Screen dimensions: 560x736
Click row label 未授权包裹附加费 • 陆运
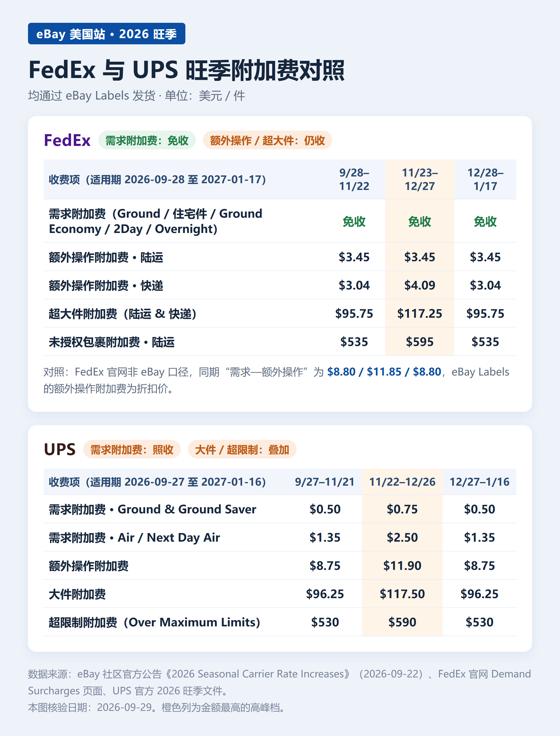pyautogui.click(x=112, y=342)
